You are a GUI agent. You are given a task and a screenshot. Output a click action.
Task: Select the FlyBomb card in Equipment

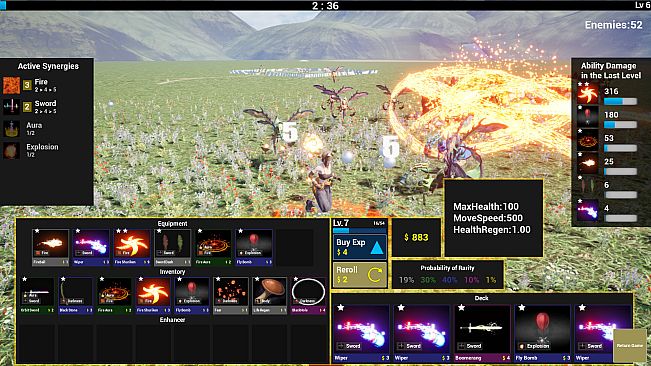[254, 247]
